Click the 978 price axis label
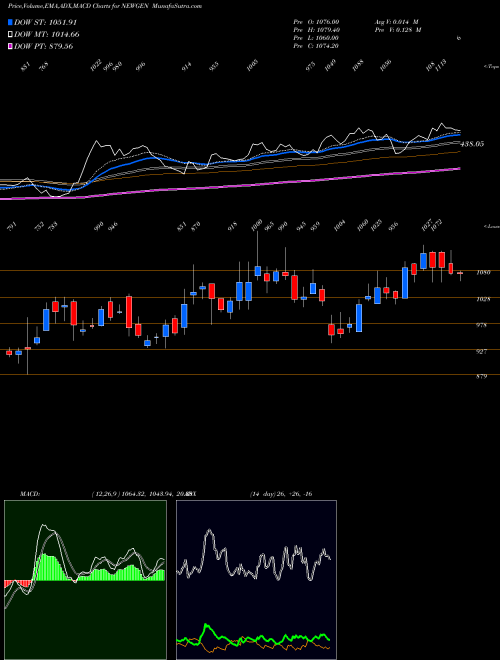 point(481,325)
